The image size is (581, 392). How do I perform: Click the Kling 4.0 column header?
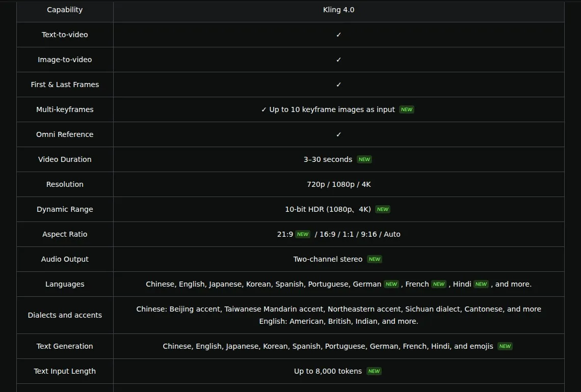339,10
